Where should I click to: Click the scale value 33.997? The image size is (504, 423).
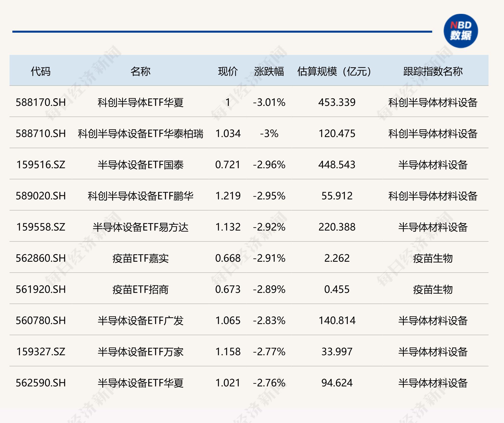coord(337,352)
